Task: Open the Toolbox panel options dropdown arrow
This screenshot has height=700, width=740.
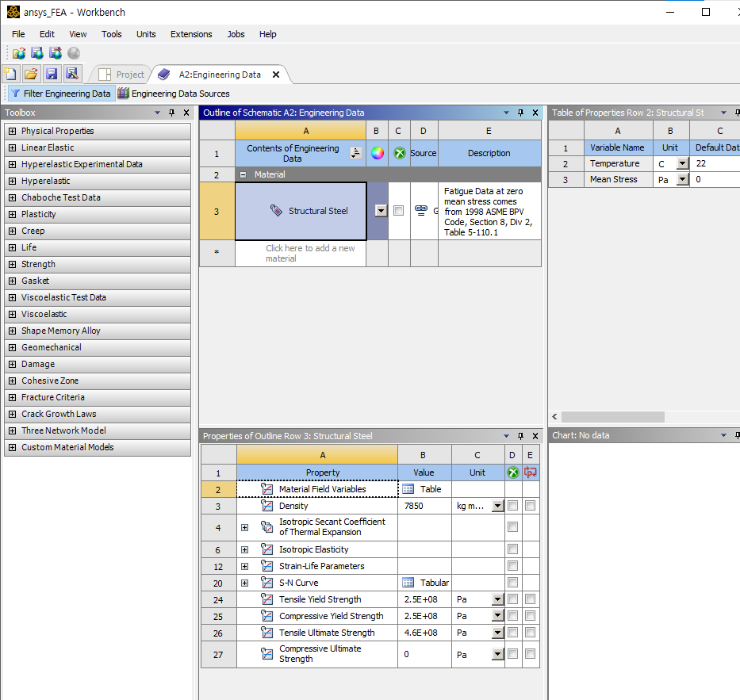Action: pyautogui.click(x=157, y=113)
